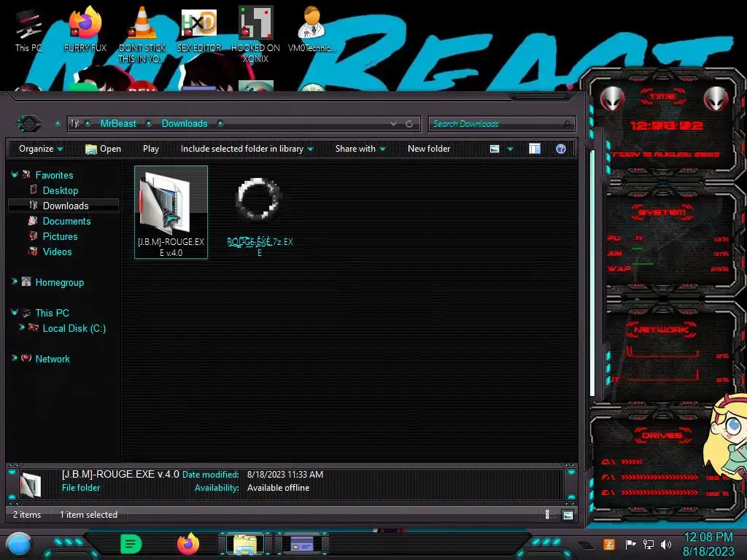Open the address bar history dropdown

393,124
